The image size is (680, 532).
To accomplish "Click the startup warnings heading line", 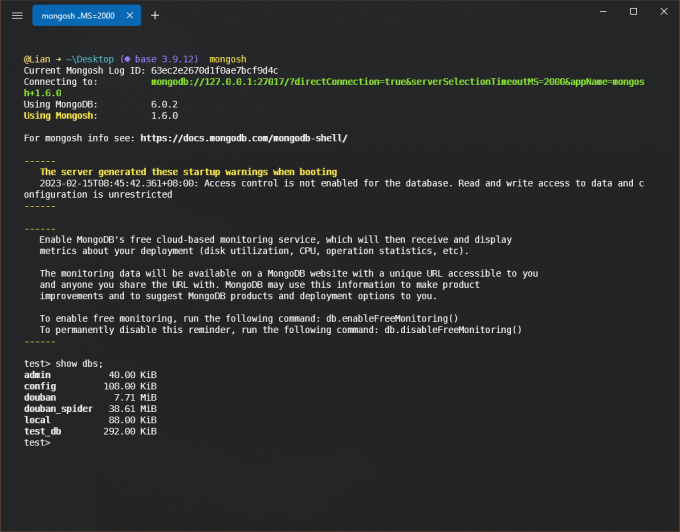I will [x=188, y=172].
